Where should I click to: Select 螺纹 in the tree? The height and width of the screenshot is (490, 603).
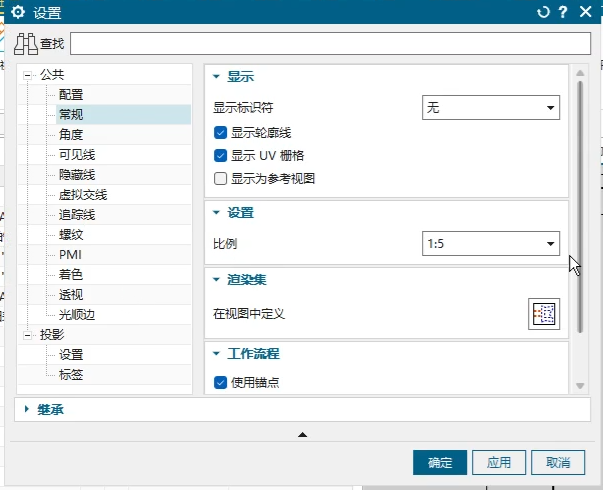(x=71, y=235)
